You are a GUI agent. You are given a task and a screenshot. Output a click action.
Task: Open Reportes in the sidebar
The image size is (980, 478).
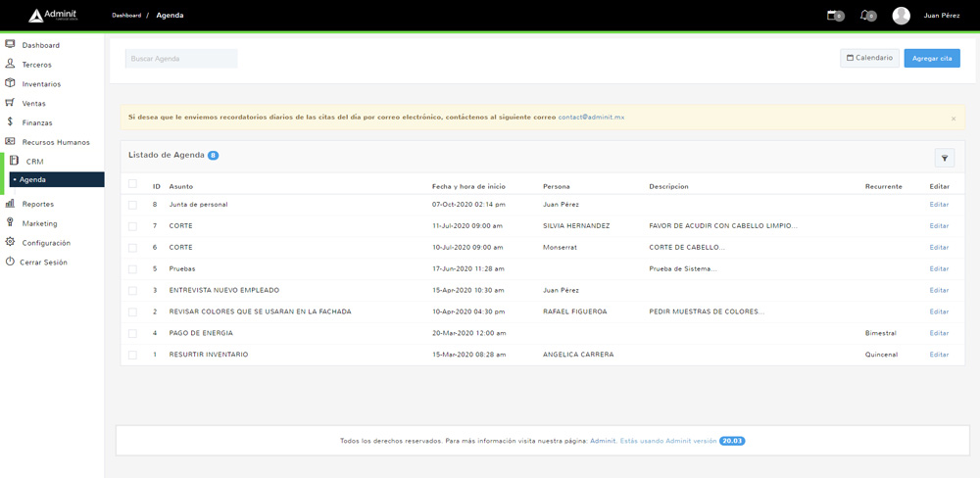(37, 204)
